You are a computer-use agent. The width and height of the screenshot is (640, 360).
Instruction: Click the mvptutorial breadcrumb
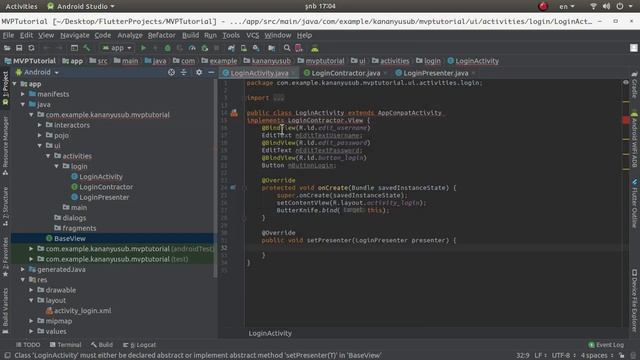pyautogui.click(x=321, y=61)
